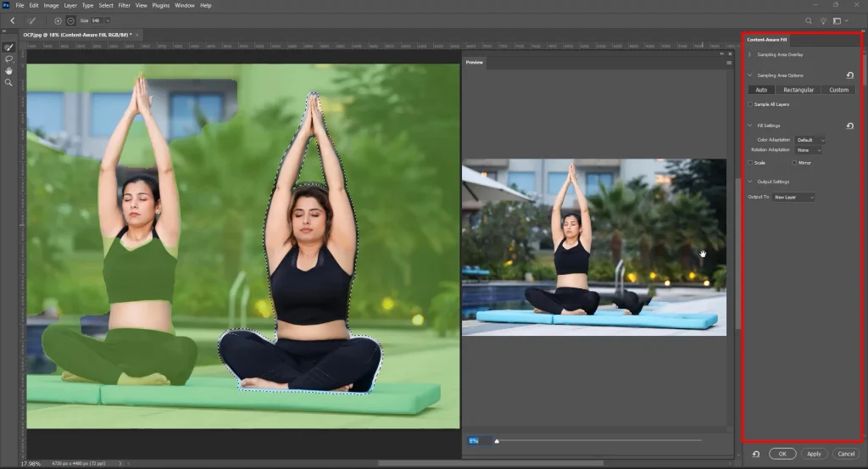
Task: Choose Auto sampling area option
Action: tap(761, 90)
